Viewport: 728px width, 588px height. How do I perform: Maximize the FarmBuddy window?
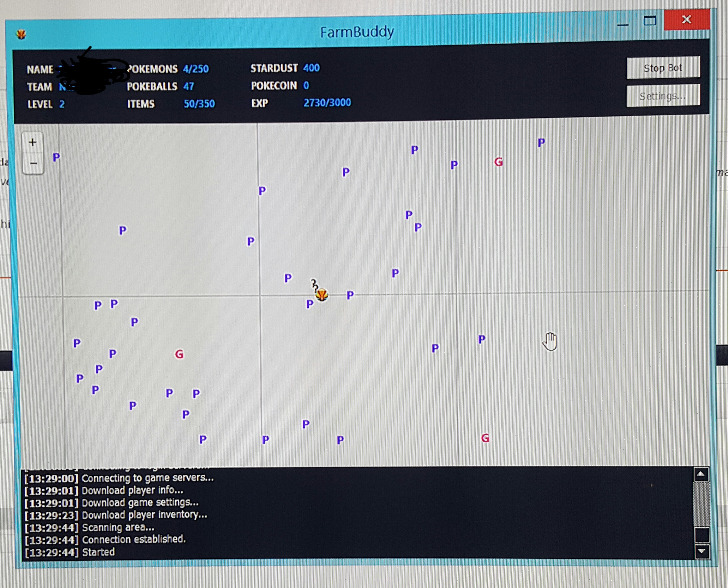pyautogui.click(x=649, y=21)
